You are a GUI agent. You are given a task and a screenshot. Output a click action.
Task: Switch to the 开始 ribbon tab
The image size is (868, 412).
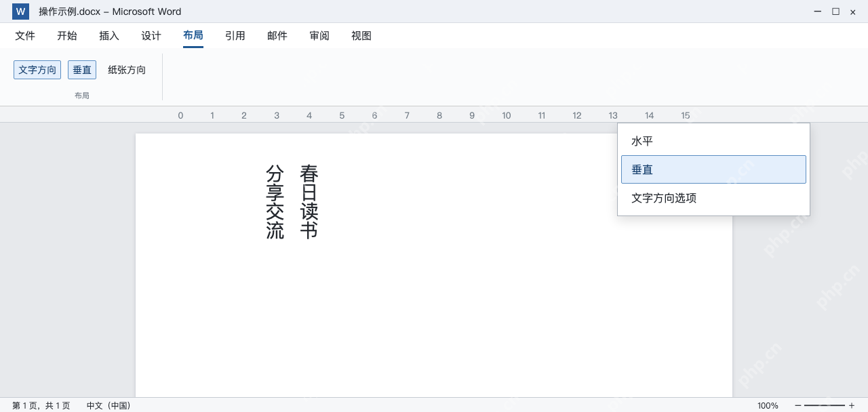[67, 36]
